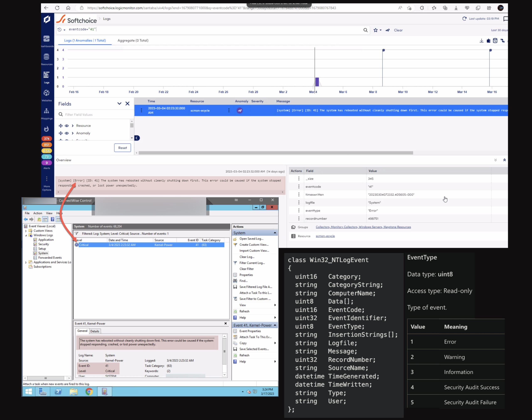Click the double up-chevron in the Overview header
The width and height of the screenshot is (532, 420).
tap(504, 160)
